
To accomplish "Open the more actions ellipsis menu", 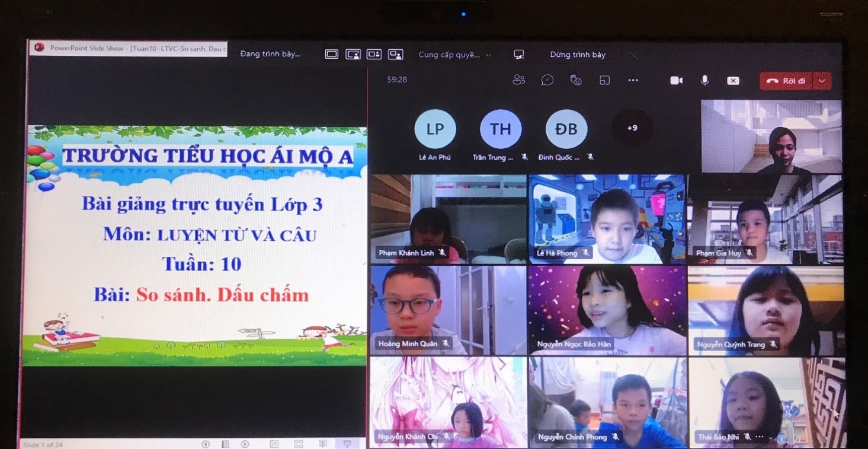I will click(x=633, y=80).
